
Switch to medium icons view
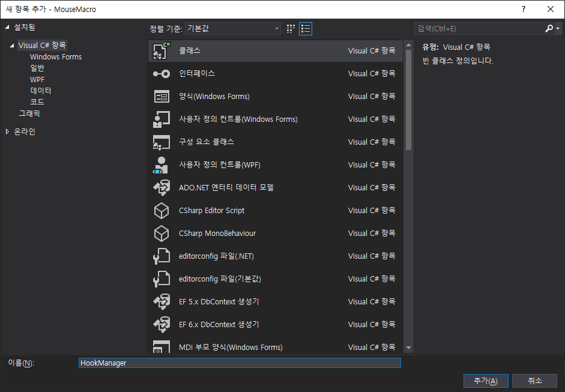[x=291, y=29]
